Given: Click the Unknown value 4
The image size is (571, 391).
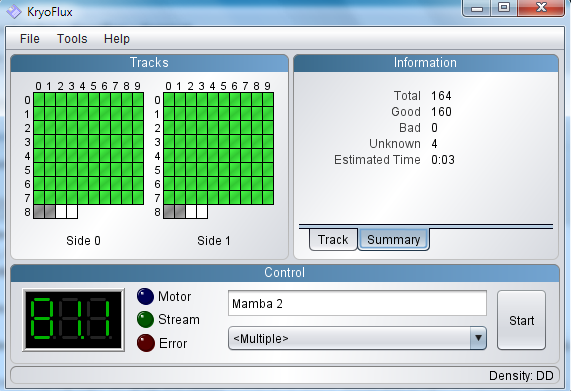Looking at the screenshot, I should pyautogui.click(x=434, y=144).
